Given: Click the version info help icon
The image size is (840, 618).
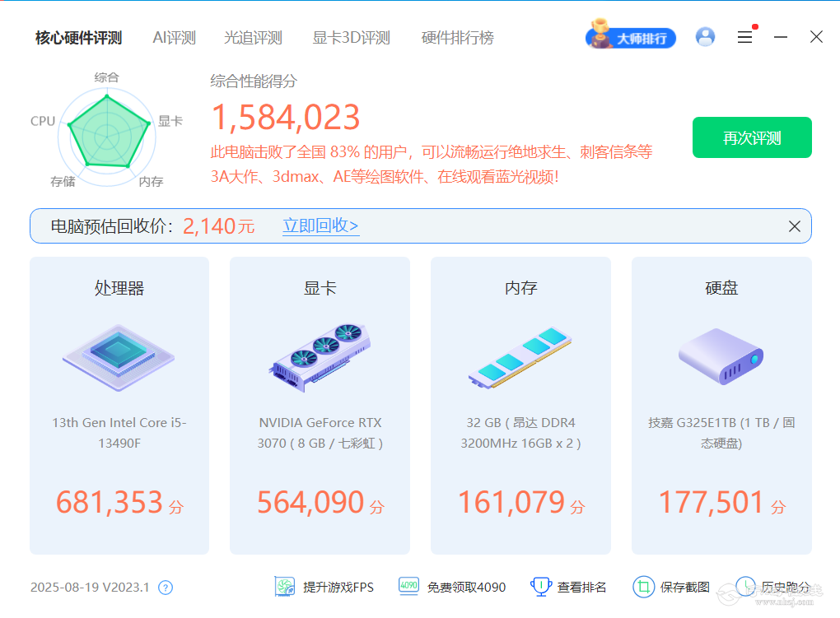Looking at the screenshot, I should pos(166,588).
